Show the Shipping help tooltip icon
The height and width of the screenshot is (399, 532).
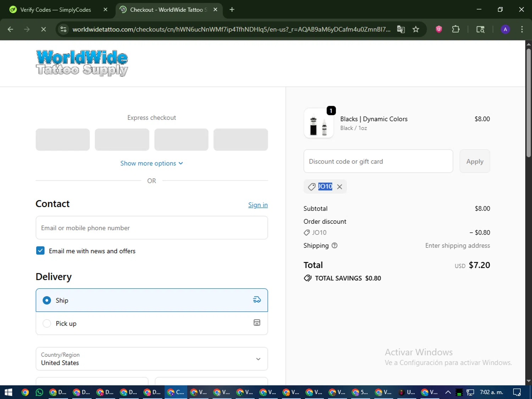[x=334, y=245]
